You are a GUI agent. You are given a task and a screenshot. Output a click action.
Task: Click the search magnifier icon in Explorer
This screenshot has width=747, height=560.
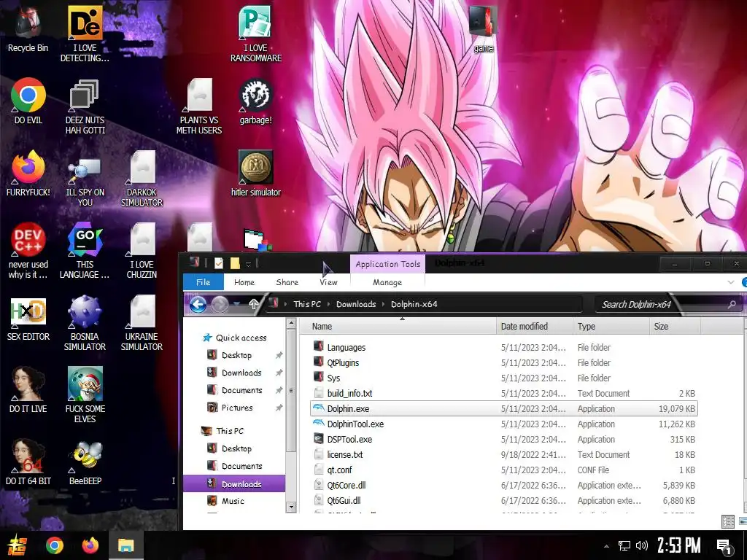click(x=732, y=304)
